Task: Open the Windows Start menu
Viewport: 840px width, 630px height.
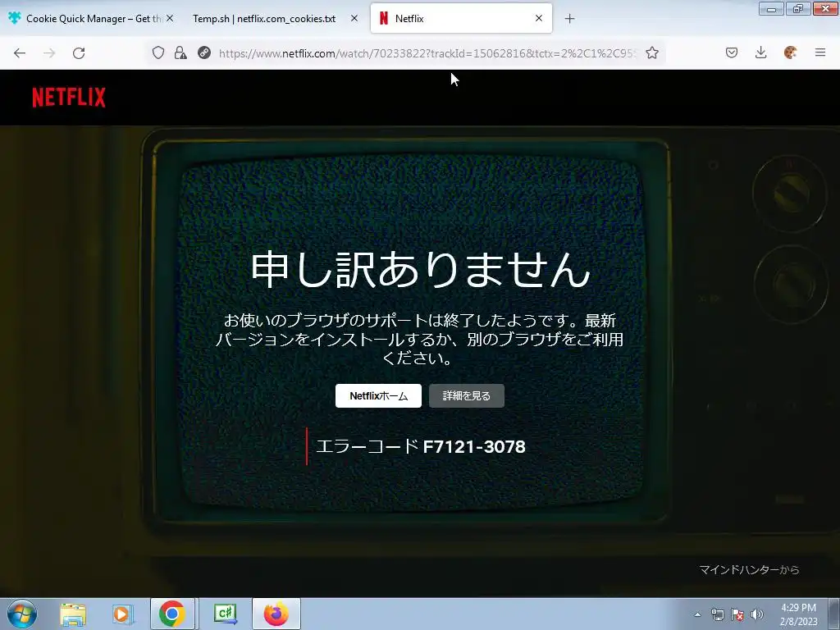Action: [x=22, y=614]
